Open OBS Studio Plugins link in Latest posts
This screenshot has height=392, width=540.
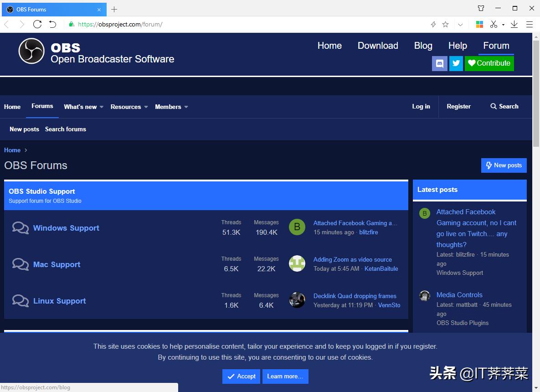click(463, 323)
